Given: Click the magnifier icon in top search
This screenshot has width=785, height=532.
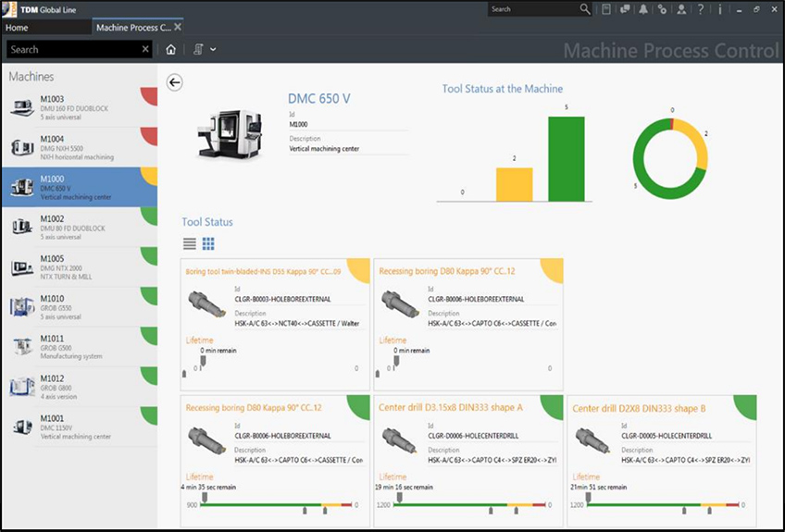Looking at the screenshot, I should 585,9.
